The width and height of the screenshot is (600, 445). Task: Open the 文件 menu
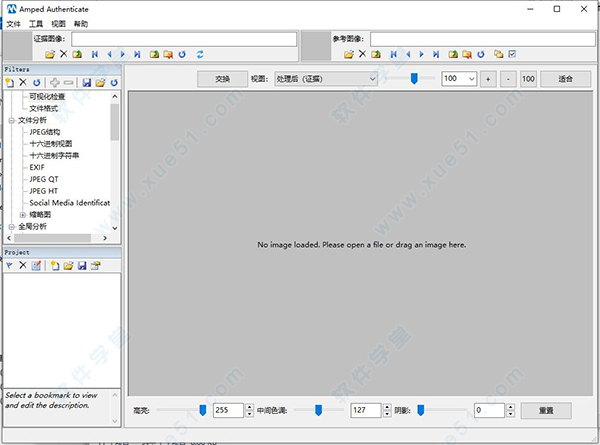point(13,24)
